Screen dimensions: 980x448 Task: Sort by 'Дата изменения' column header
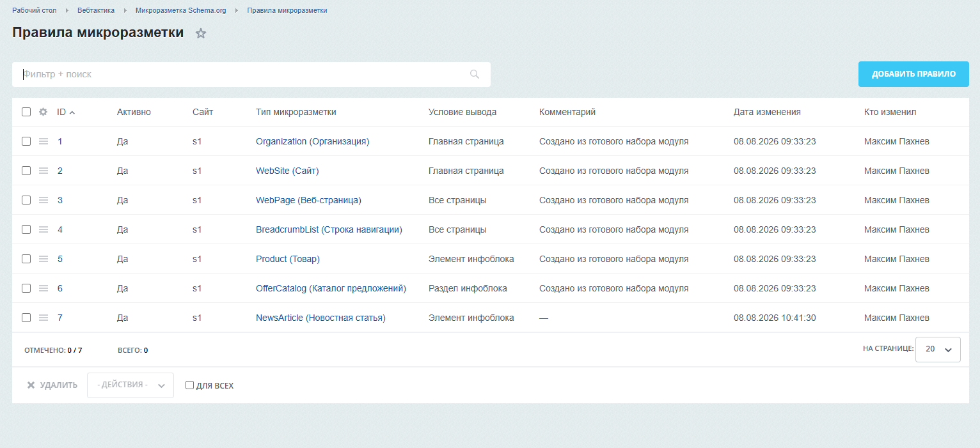[x=767, y=112]
